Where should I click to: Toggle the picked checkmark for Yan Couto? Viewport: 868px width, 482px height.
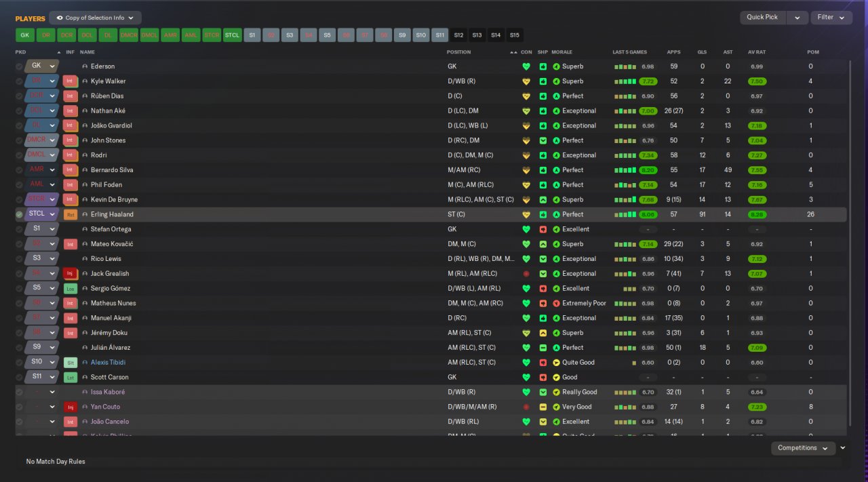click(19, 407)
